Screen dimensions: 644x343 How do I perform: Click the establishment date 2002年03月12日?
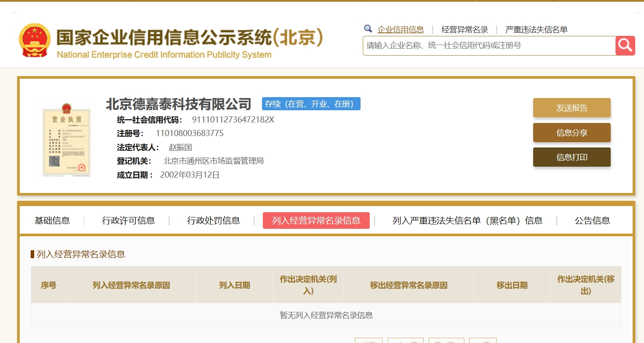pos(190,175)
